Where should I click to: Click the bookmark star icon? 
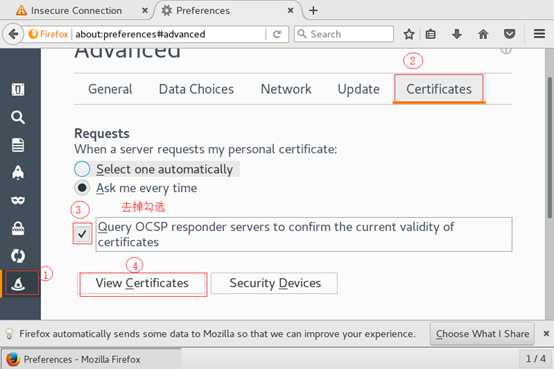click(409, 34)
